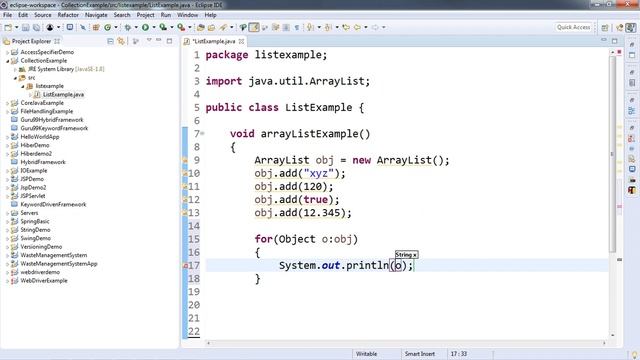The width and height of the screenshot is (640, 360).
Task: Click the Back navigation arrow icon
Action: (x=357, y=27)
